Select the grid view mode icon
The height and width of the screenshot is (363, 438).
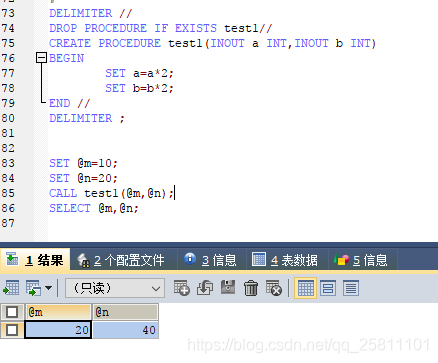tap(306, 288)
